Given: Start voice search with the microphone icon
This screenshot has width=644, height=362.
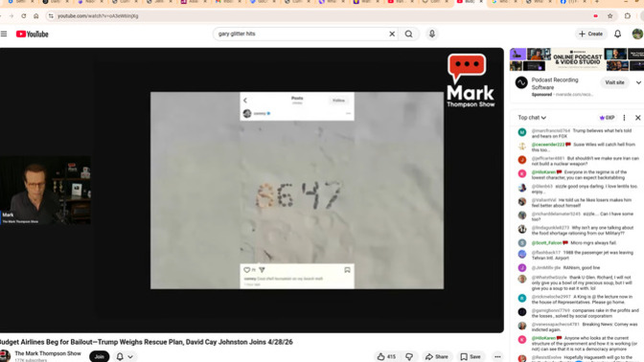Looking at the screenshot, I should click(x=431, y=34).
